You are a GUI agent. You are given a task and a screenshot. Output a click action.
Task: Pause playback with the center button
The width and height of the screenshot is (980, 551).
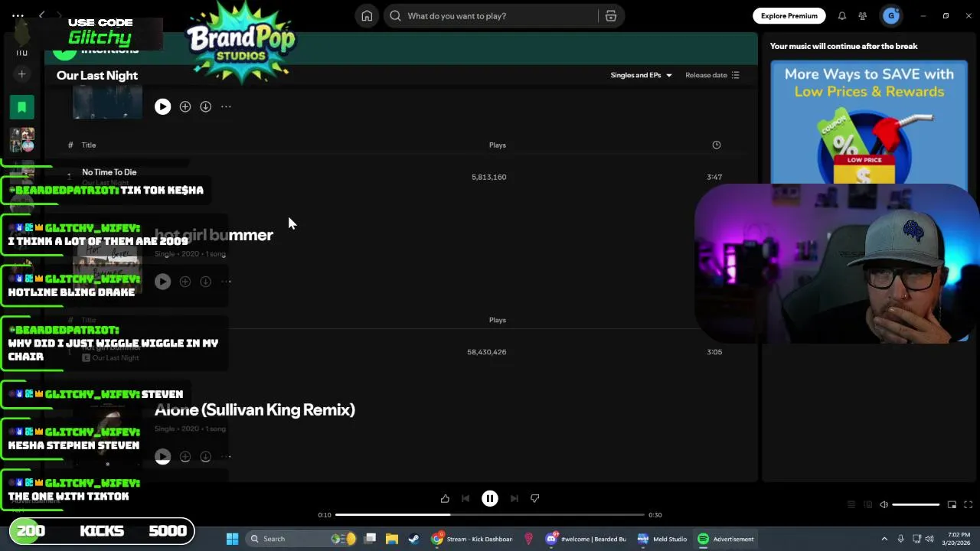(x=490, y=498)
